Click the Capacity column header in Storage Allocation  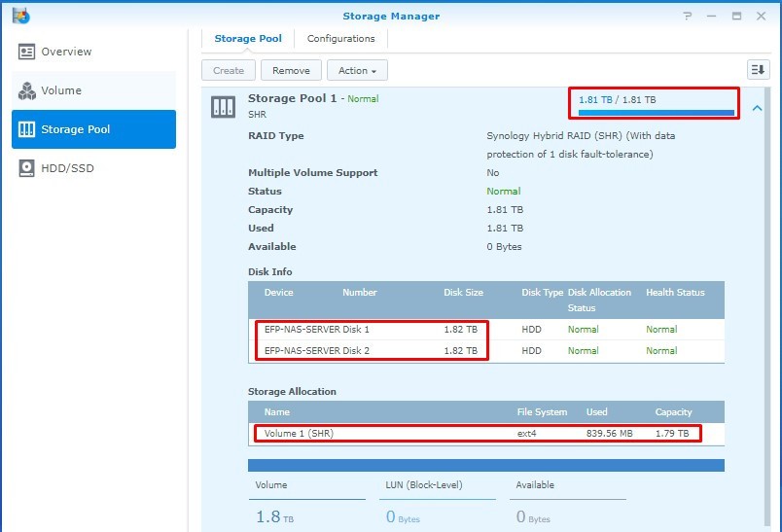click(x=673, y=412)
